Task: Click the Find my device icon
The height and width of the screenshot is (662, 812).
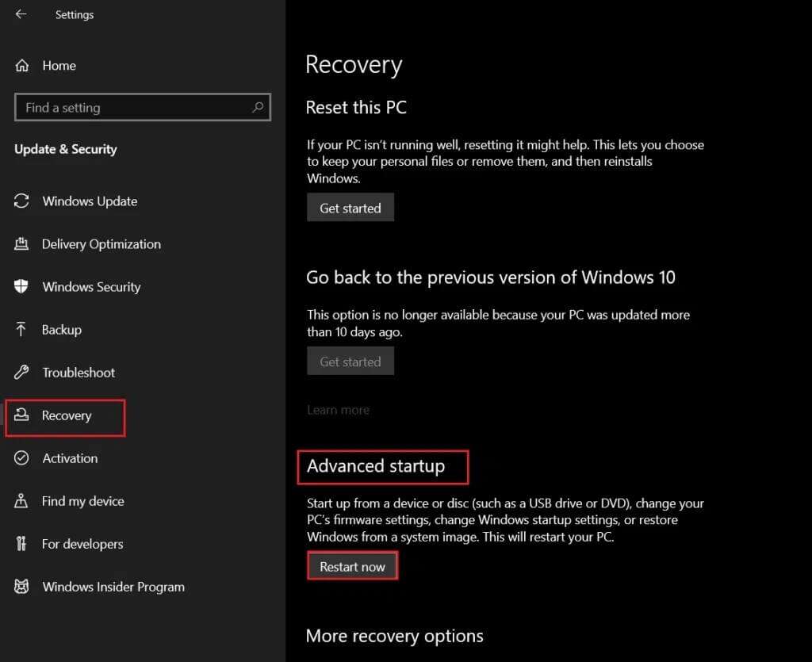Action: point(21,500)
